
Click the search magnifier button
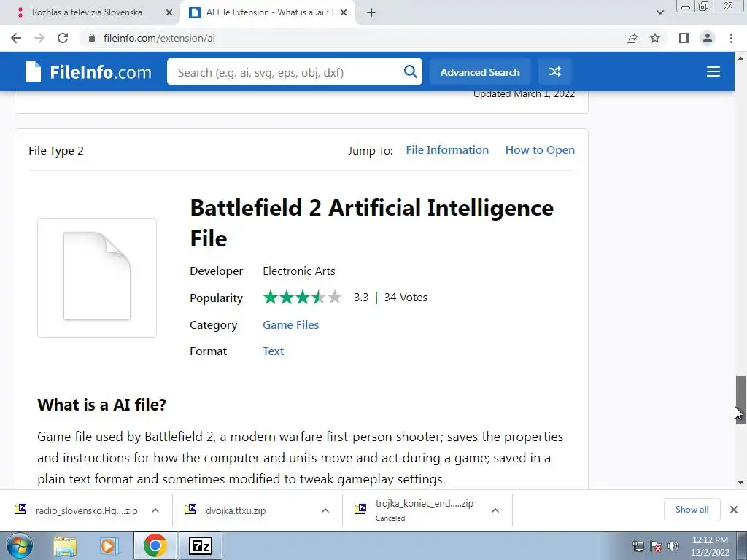410,72
